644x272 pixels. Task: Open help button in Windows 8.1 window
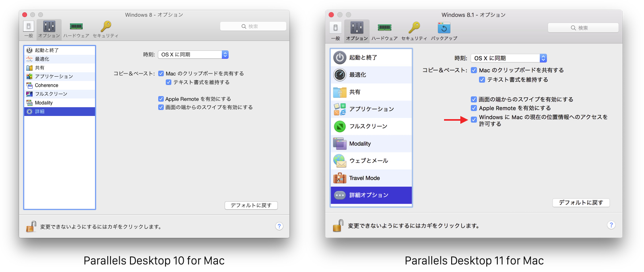pos(611,225)
